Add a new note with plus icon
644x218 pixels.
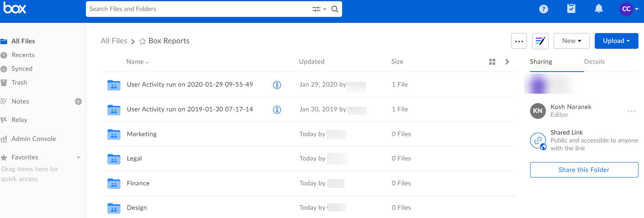pyautogui.click(x=78, y=102)
